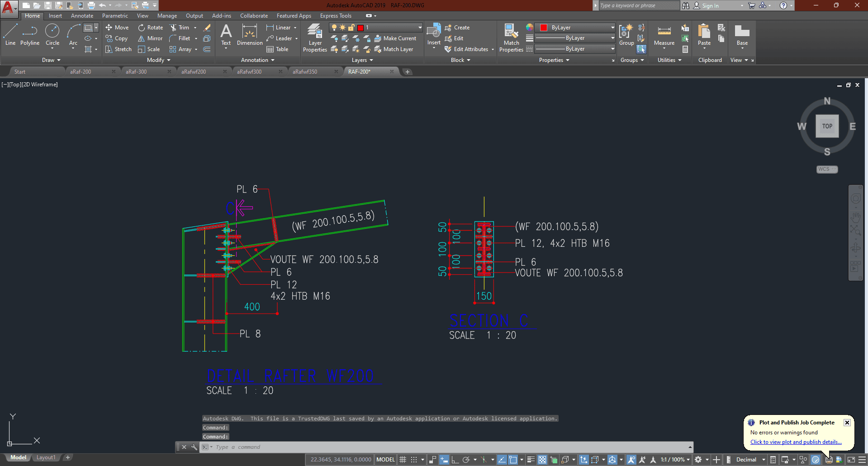Expand the Draw panel flyout

pyautogui.click(x=51, y=60)
